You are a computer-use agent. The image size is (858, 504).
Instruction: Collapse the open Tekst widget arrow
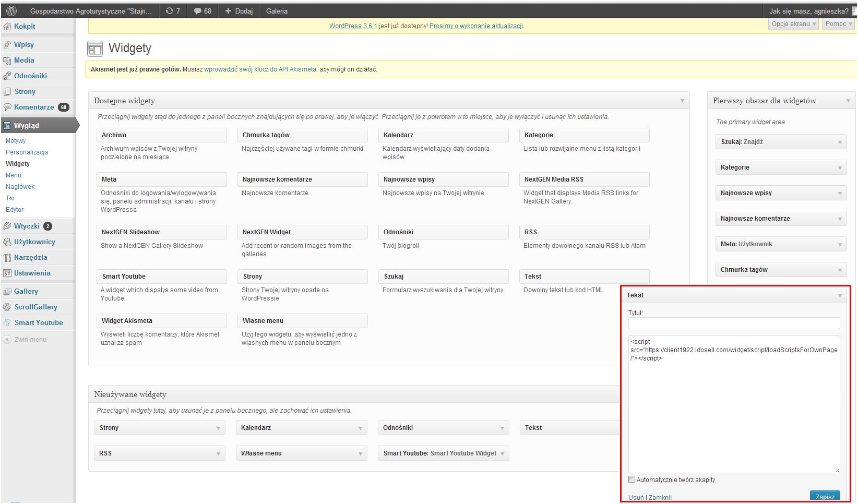pyautogui.click(x=840, y=296)
